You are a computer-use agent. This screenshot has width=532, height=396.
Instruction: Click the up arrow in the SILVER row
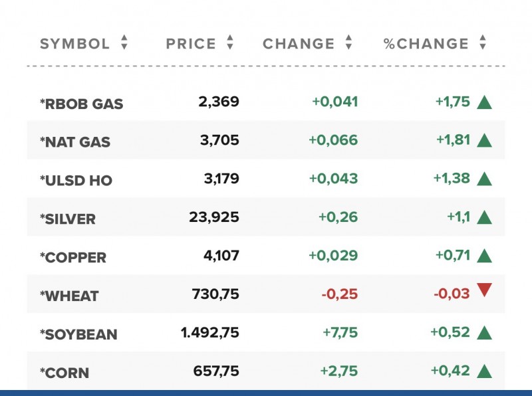[484, 217]
